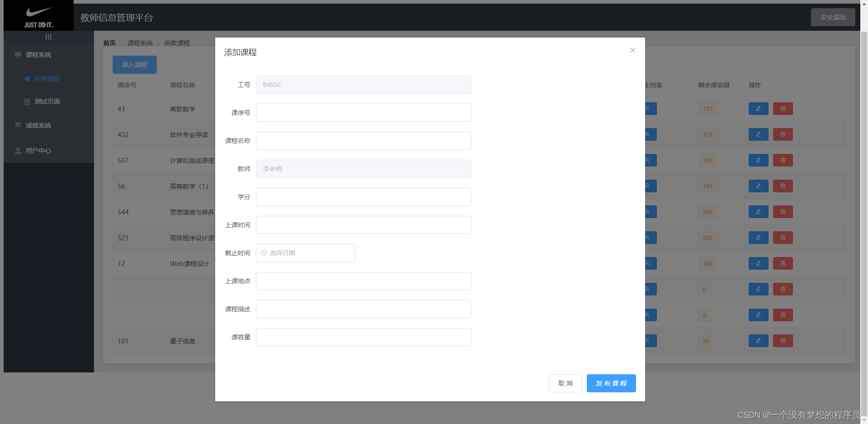Click the 课容量 input field
Screen dimensions: 868x424
pyautogui.click(x=363, y=337)
